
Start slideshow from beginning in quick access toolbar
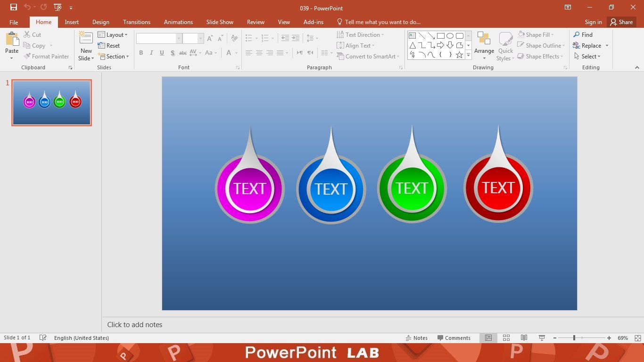click(x=58, y=7)
